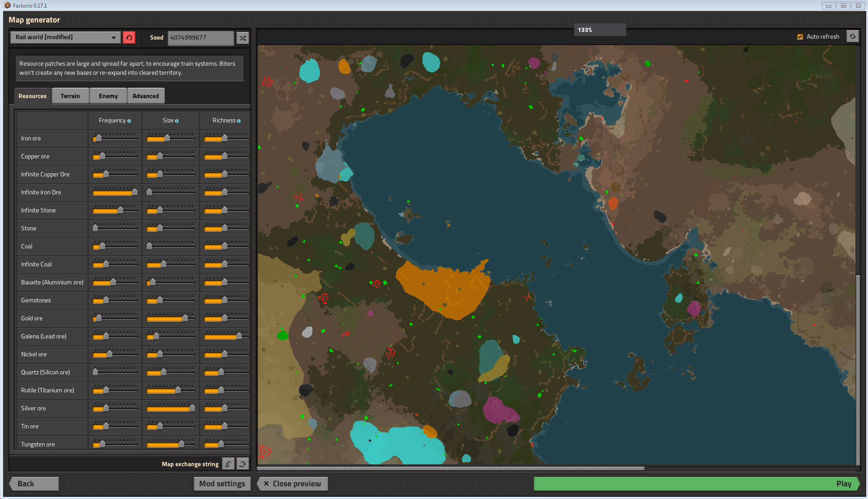This screenshot has height=499, width=868.
Task: Click the refresh preview icon beside Auto refresh
Action: [852, 36]
